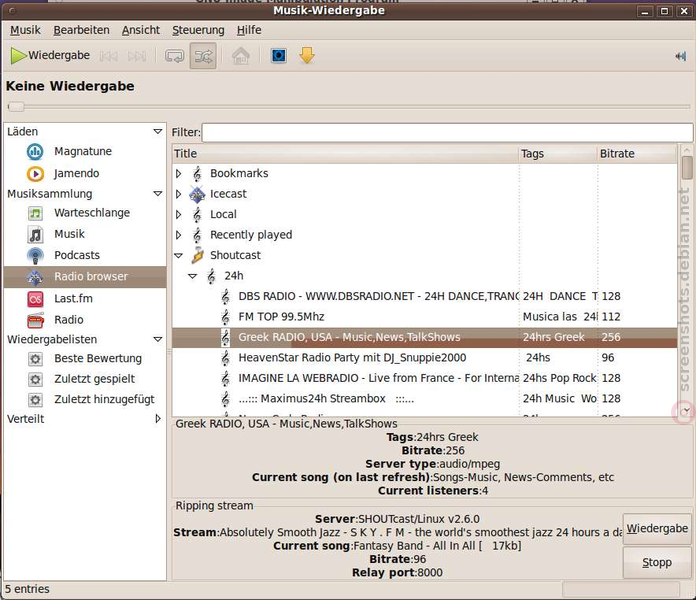Toggle repeat mode icon
The image size is (696, 600).
click(174, 56)
